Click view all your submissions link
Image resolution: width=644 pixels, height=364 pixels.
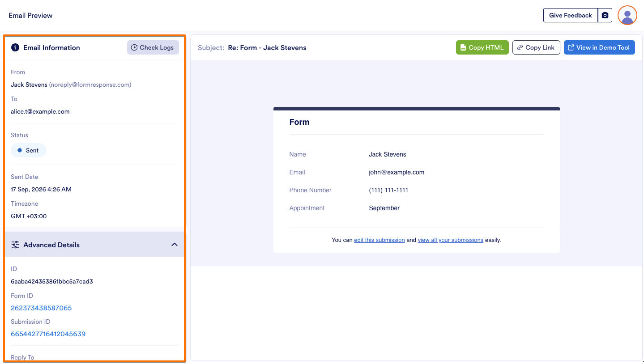point(450,240)
